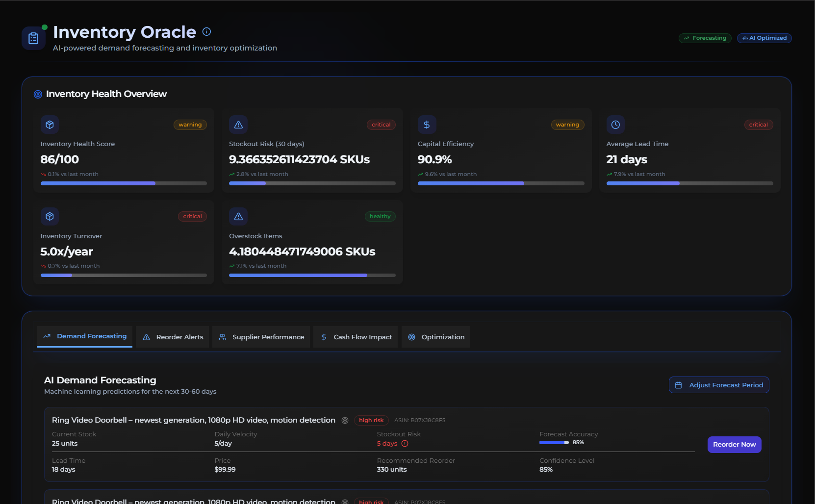Click the 25 units current stock value
Screen dimensions: 815x504
pos(65,444)
